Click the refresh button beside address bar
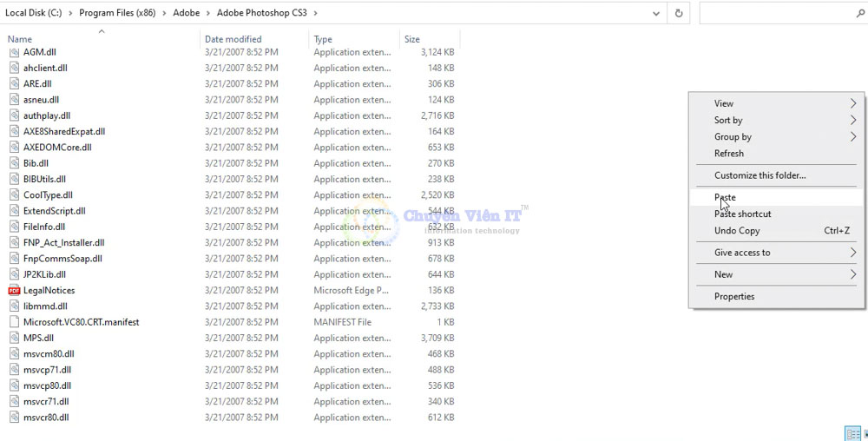Screen dimensions: 868x441 (679, 13)
